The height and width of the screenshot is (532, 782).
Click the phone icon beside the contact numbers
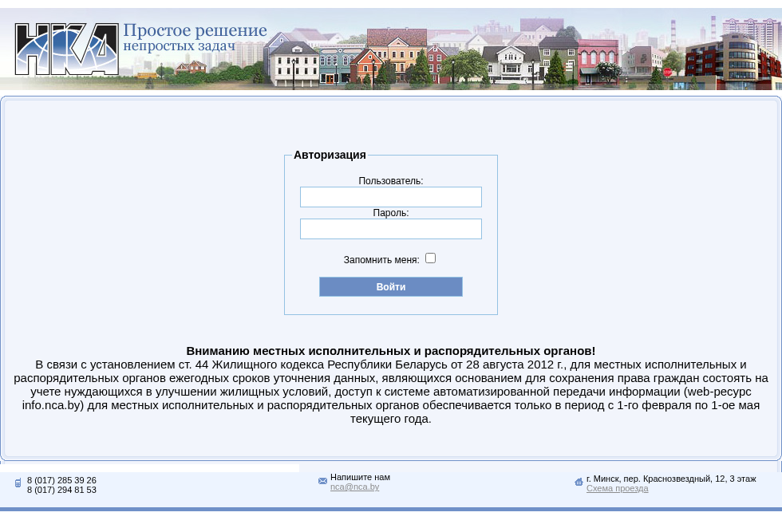[x=18, y=483]
